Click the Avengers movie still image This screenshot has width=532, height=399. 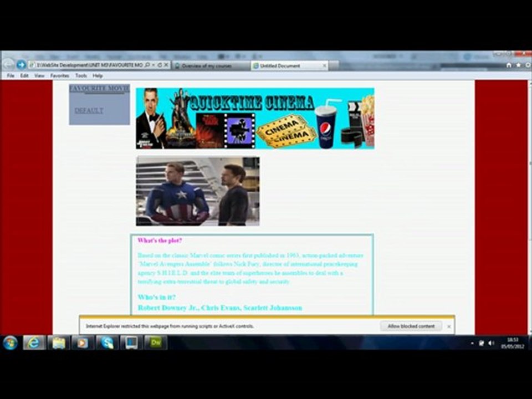(x=198, y=191)
